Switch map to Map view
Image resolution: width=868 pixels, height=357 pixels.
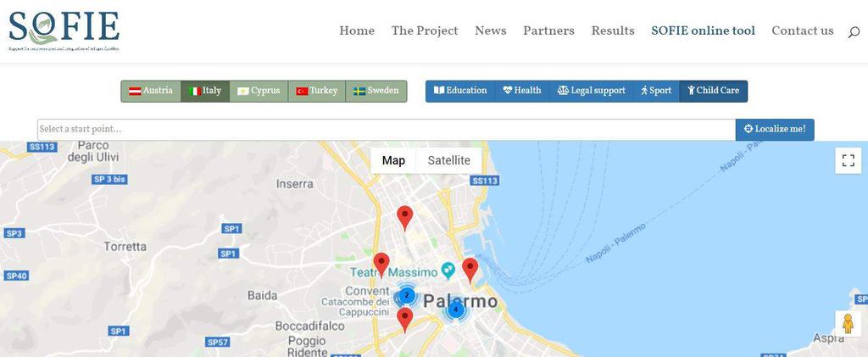393,160
